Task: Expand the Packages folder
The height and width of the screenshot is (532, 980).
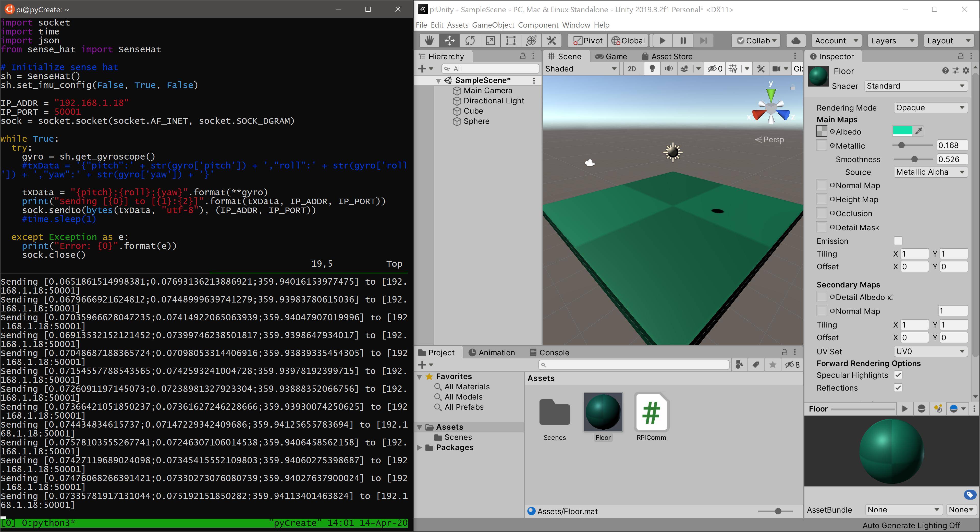Action: [419, 448]
